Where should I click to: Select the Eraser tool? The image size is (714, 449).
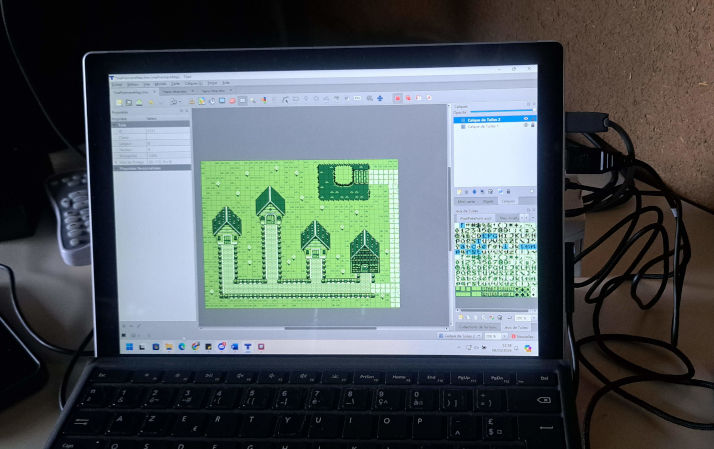232,101
